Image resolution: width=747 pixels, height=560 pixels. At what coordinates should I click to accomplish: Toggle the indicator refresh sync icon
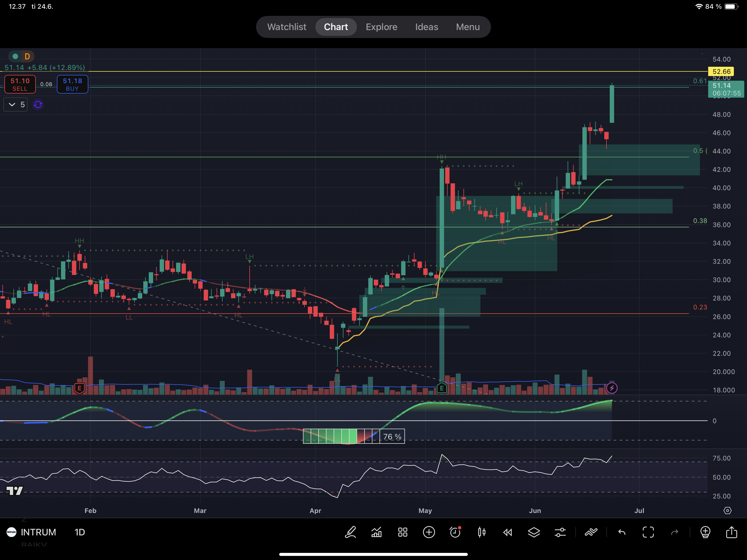coord(38,105)
